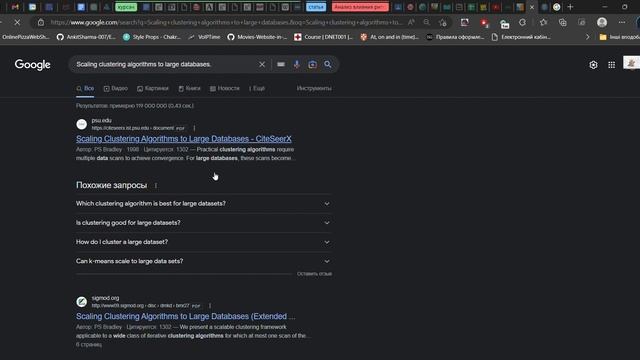Viewport: 640px width, 360px height.
Task: Expand 'How do I cluster a large dataset?'
Action: point(203,242)
